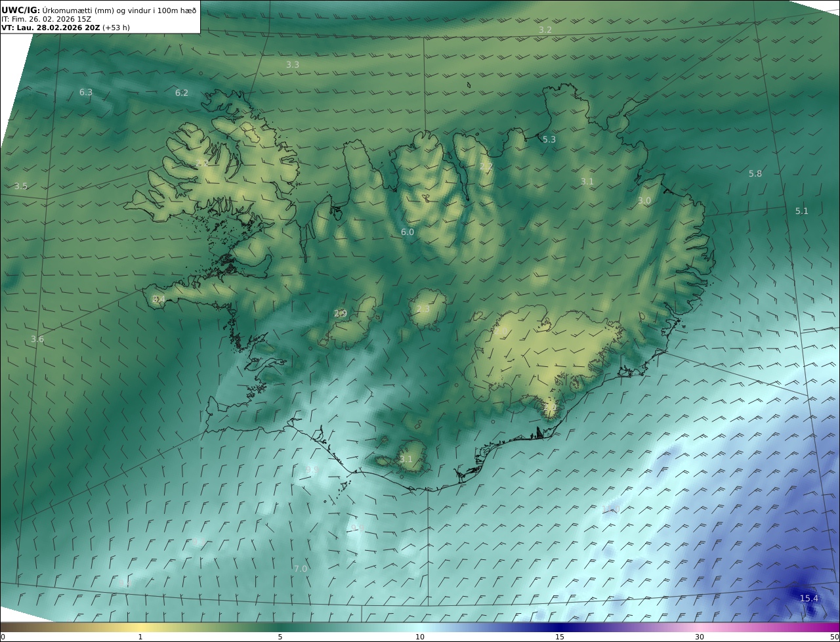Click the 2.3 value label on the ice cap

[423, 309]
